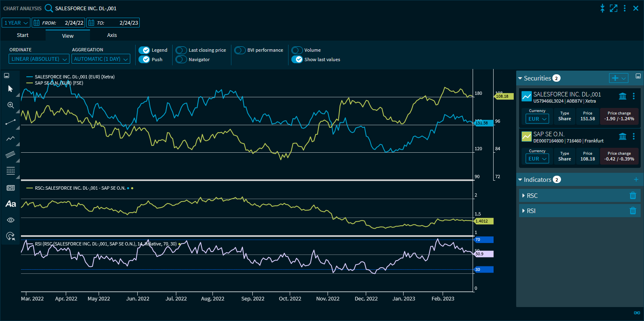Switch to the Axis tab

coord(112,35)
